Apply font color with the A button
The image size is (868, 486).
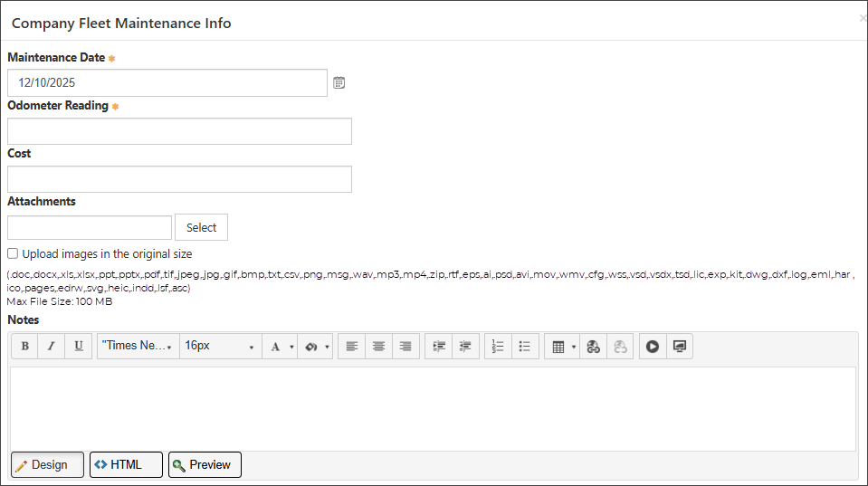pyautogui.click(x=275, y=347)
